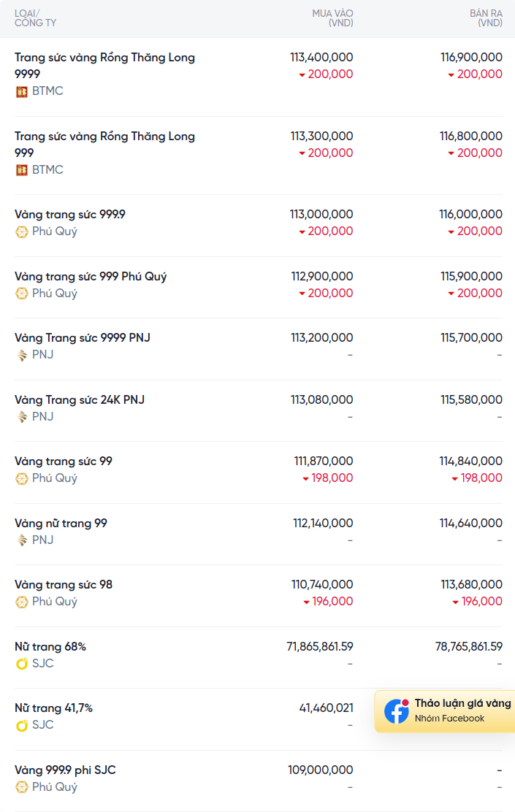Open Thảo luận giá vàng Facebook group
Screen dimensions: 515x812
tap(445, 711)
